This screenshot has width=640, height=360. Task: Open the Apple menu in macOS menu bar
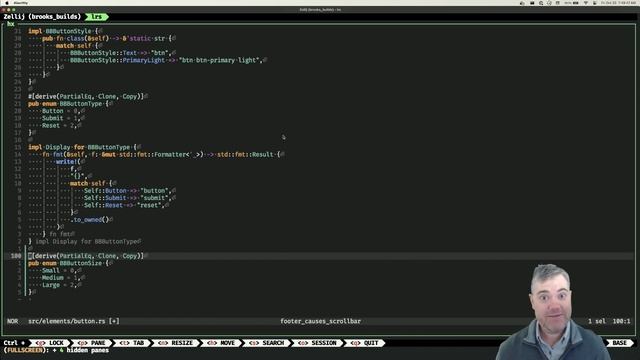7,3
